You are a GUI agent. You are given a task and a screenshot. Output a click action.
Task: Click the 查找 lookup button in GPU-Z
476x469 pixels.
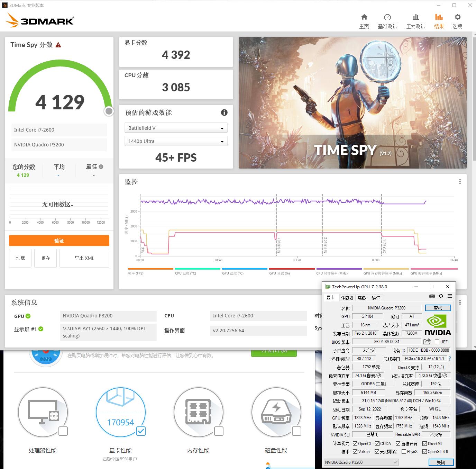pos(438,308)
